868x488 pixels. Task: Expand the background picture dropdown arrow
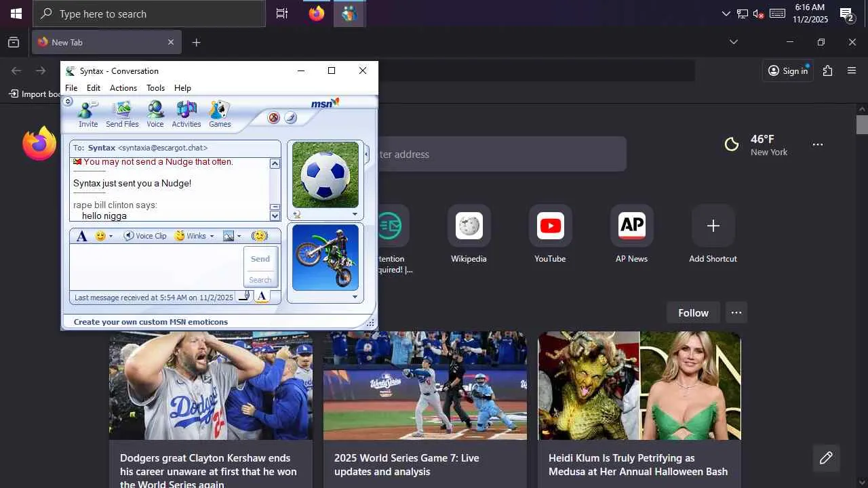coord(239,237)
